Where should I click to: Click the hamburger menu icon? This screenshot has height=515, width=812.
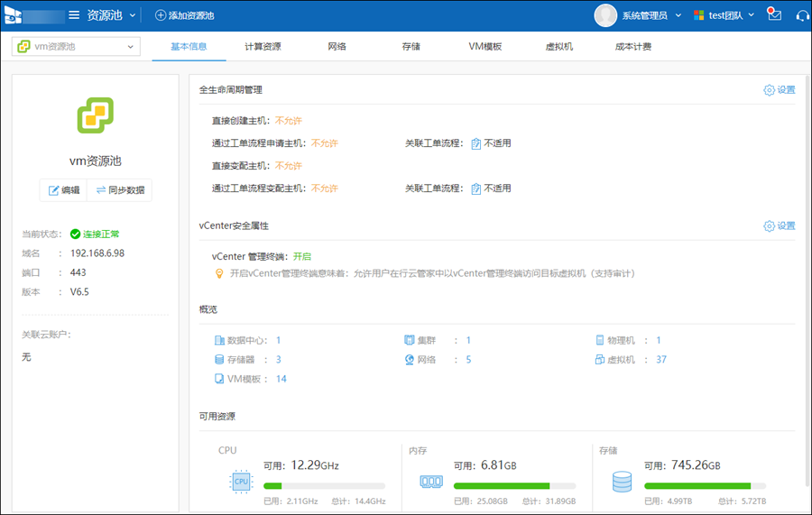pyautogui.click(x=74, y=15)
